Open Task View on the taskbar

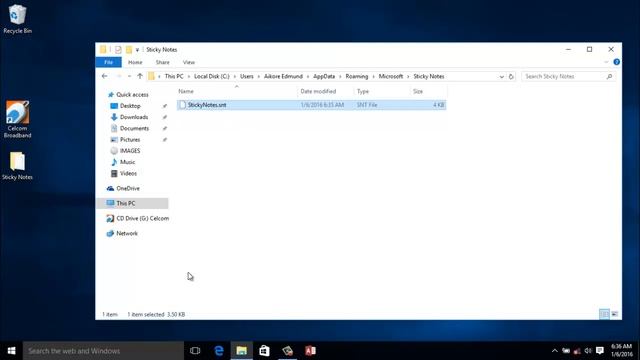[195, 351]
